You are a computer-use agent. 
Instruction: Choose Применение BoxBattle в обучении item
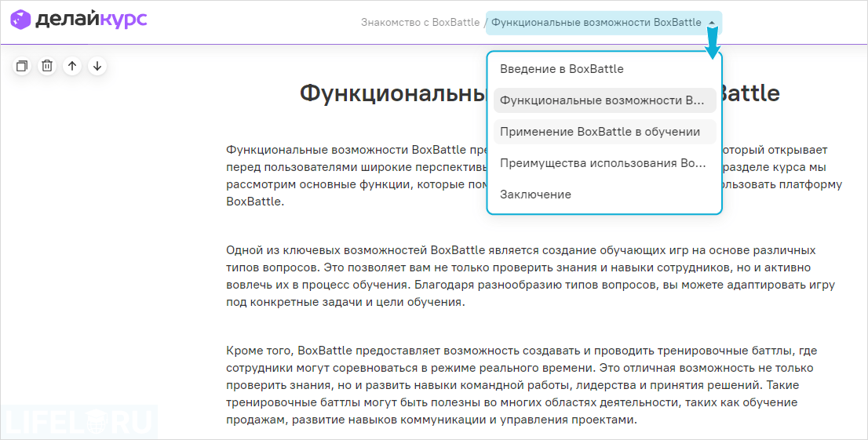pos(604,132)
